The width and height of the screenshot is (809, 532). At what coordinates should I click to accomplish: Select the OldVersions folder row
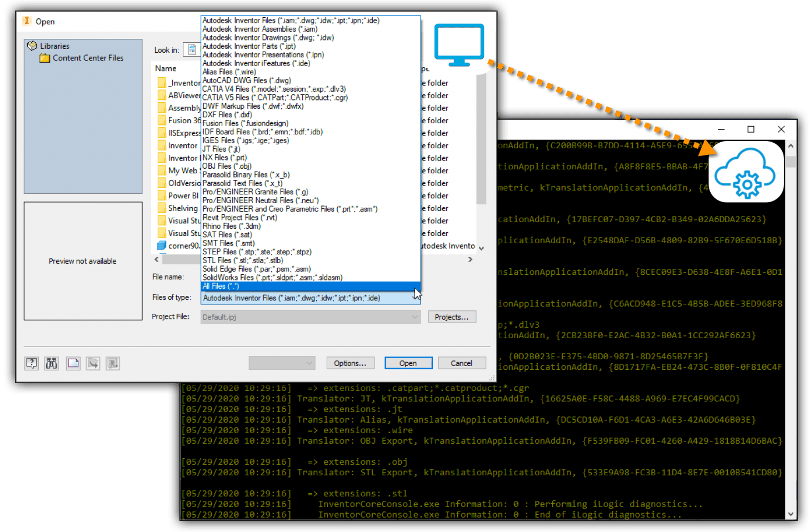click(179, 183)
